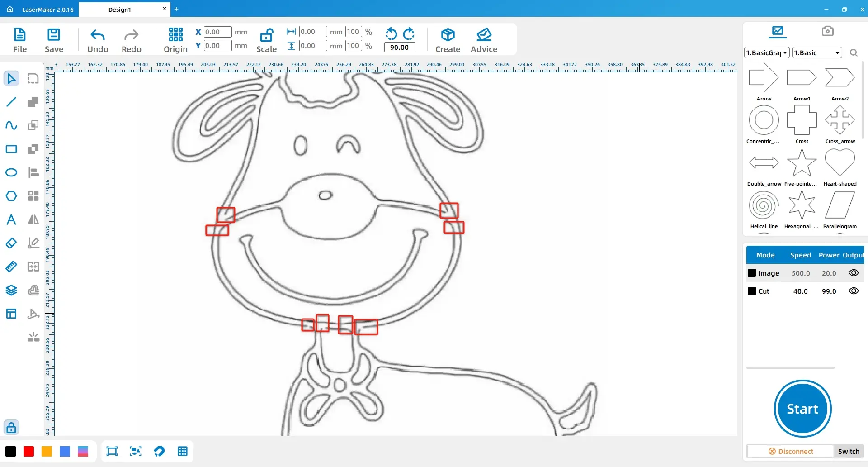Open the image library tab

[x=778, y=31]
